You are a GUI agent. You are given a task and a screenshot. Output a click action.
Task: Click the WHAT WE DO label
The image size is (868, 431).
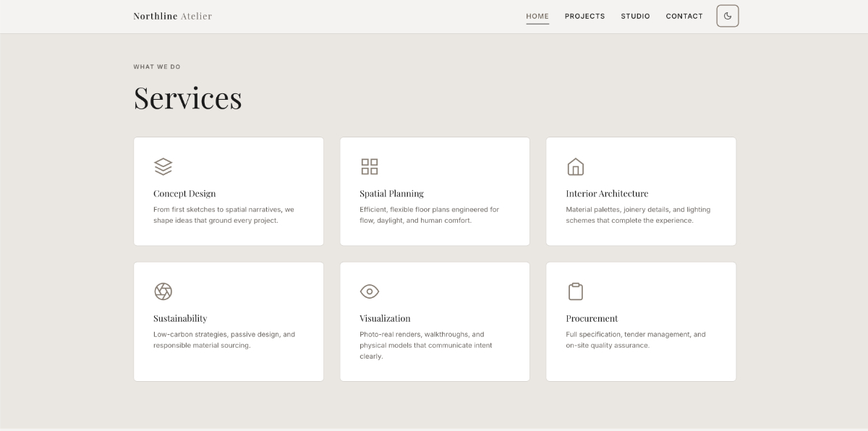coord(156,66)
